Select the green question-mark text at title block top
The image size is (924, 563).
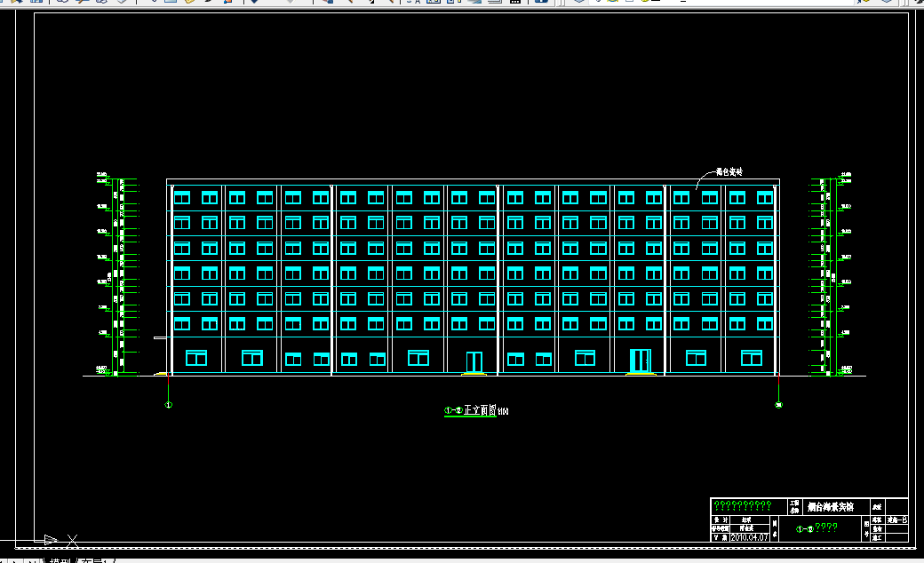click(x=743, y=506)
